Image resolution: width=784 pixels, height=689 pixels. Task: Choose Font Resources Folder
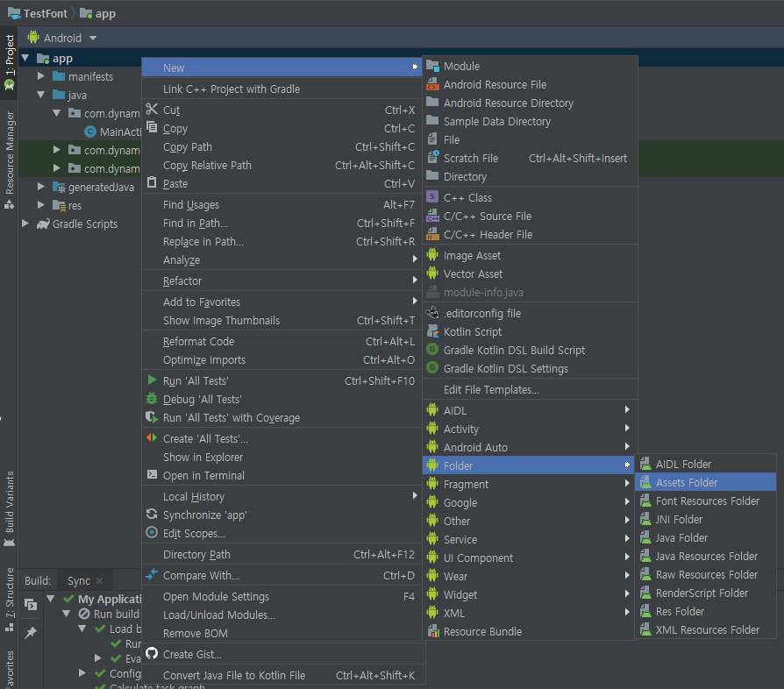(x=705, y=501)
